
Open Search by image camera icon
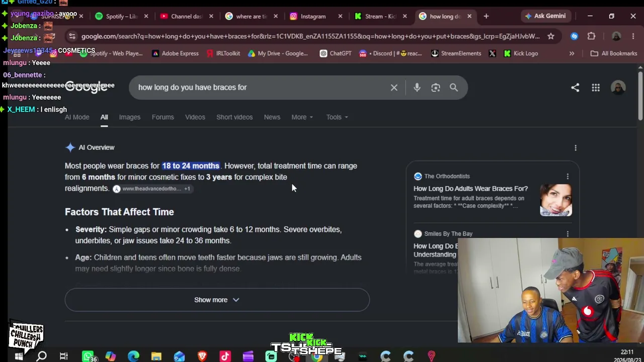[436, 87]
